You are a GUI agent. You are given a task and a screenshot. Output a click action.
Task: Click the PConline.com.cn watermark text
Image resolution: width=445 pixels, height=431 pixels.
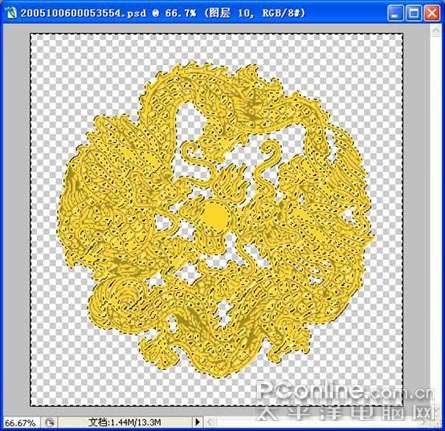345,390
